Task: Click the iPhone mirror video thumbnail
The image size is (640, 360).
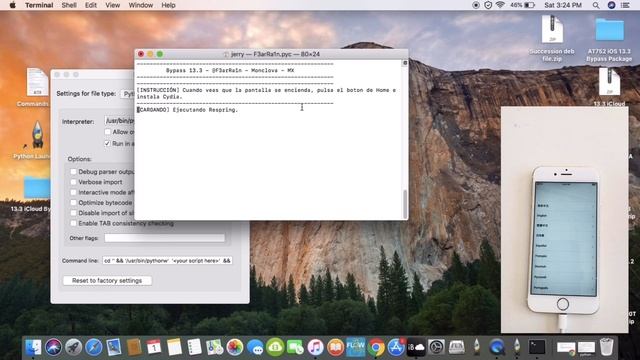Action: [564, 220]
